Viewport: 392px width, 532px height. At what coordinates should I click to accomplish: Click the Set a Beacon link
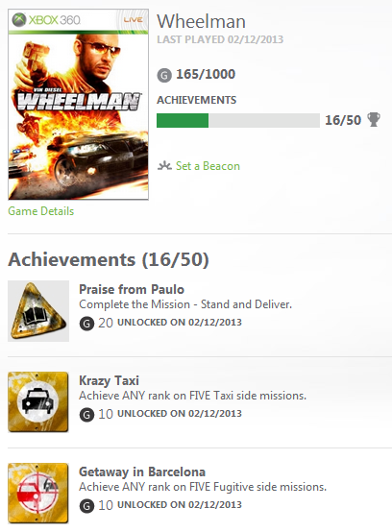[x=208, y=166]
